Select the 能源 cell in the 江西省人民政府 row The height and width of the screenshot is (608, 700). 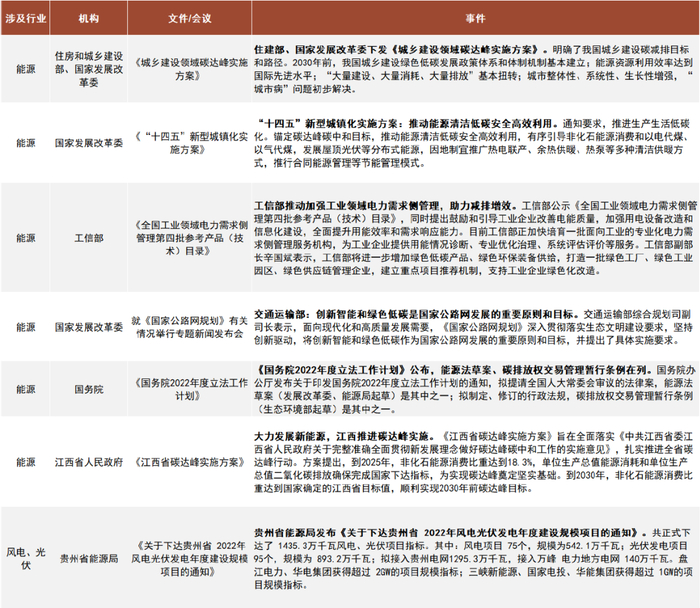(25, 462)
